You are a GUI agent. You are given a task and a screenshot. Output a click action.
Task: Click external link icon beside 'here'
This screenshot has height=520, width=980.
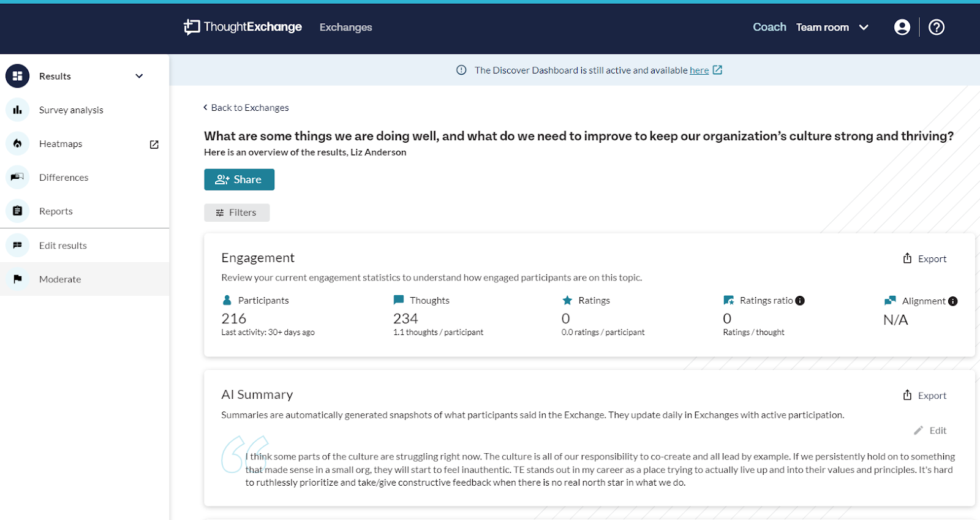(x=717, y=70)
